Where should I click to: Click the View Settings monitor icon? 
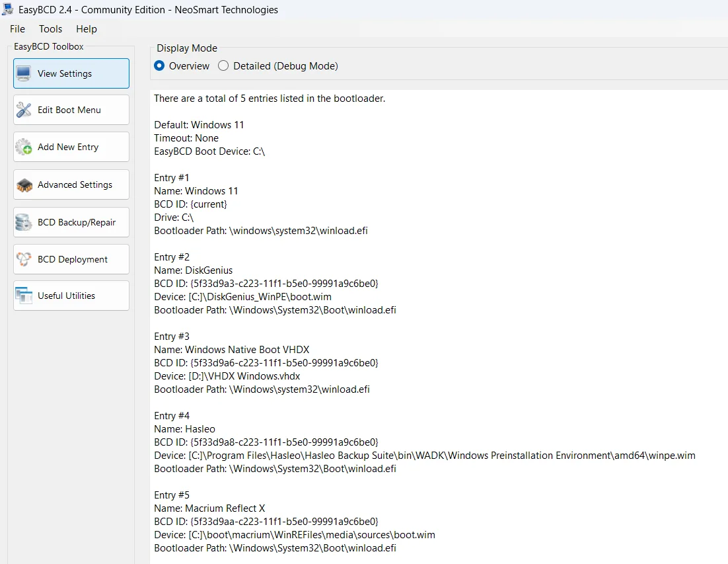coord(24,73)
